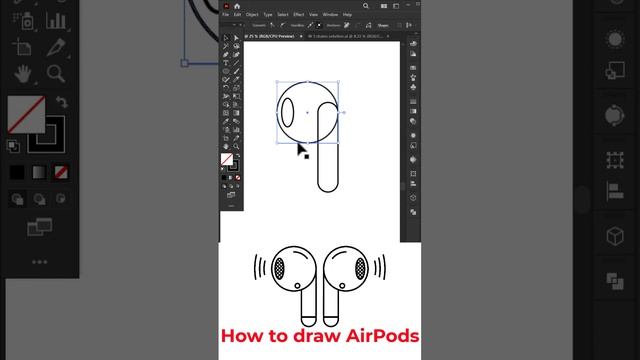This screenshot has width=640, height=360.
Task: Select the Lasso tool
Action: pyautogui.click(x=236, y=46)
